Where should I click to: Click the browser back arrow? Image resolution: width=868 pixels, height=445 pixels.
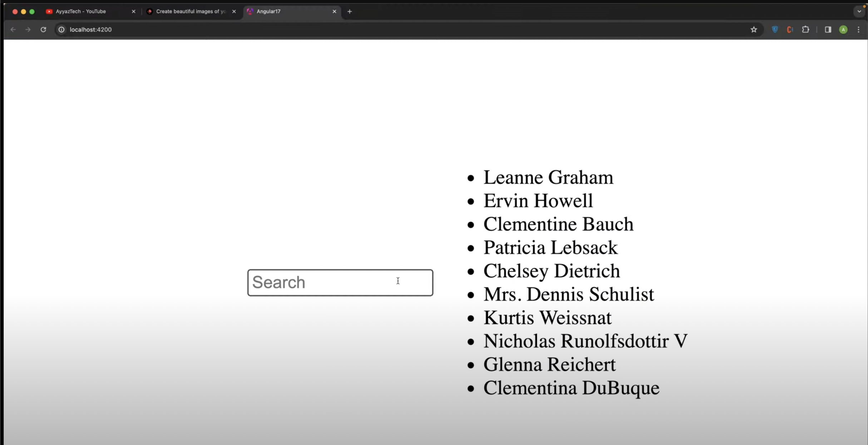coord(13,30)
